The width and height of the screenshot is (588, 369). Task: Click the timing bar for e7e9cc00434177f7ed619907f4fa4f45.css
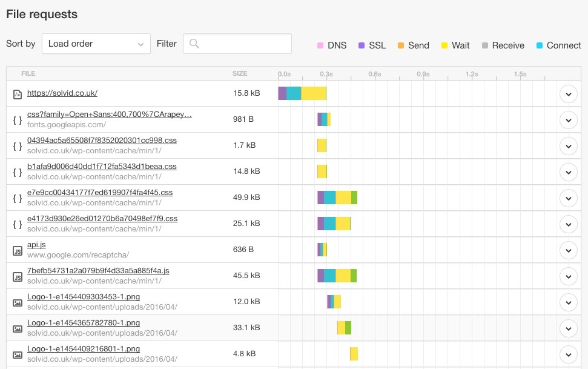[337, 198]
